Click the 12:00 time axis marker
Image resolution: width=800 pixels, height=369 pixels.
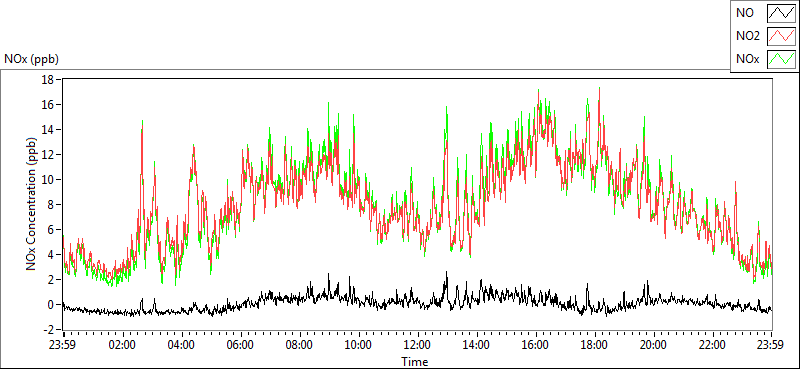click(x=417, y=345)
